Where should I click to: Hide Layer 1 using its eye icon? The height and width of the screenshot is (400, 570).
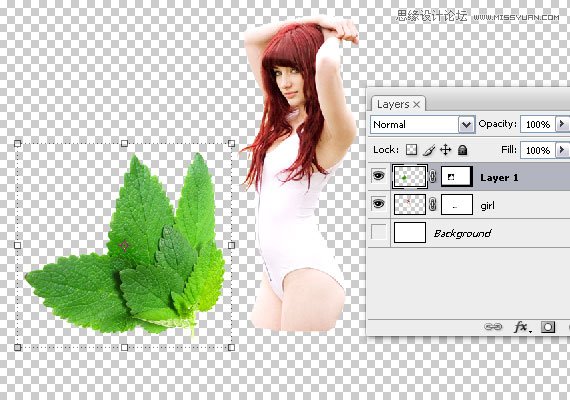pos(378,176)
